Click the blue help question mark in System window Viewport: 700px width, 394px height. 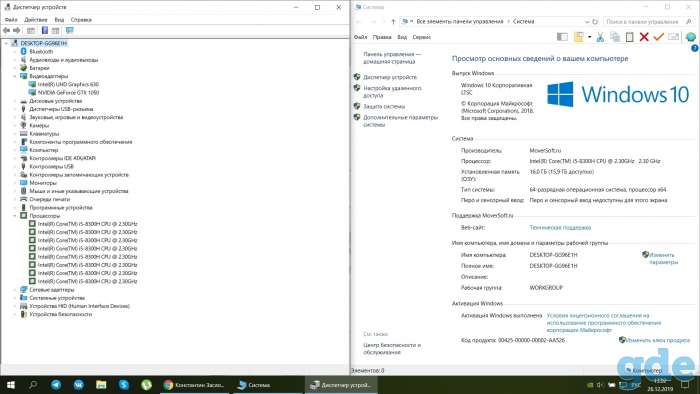[x=695, y=48]
